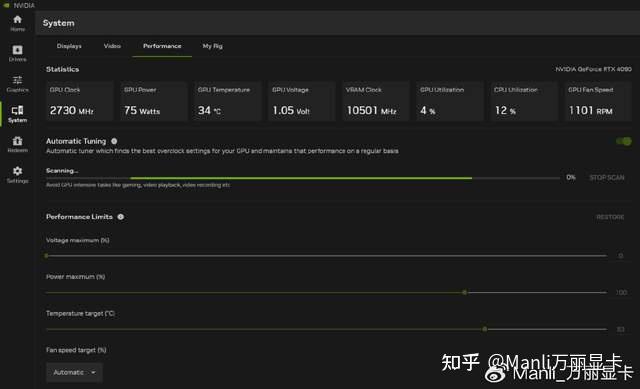Open the Home section in sidebar
This screenshot has width=640, height=389.
click(18, 23)
